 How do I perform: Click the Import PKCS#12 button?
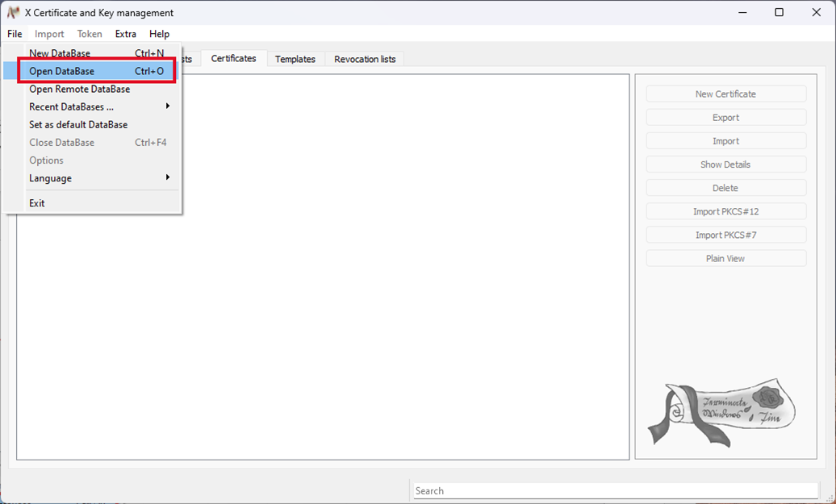pyautogui.click(x=725, y=211)
